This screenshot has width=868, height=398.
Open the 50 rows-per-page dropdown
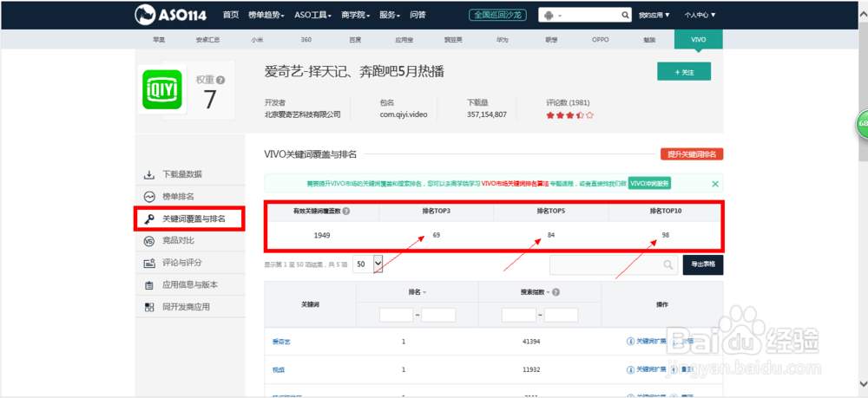(x=368, y=264)
